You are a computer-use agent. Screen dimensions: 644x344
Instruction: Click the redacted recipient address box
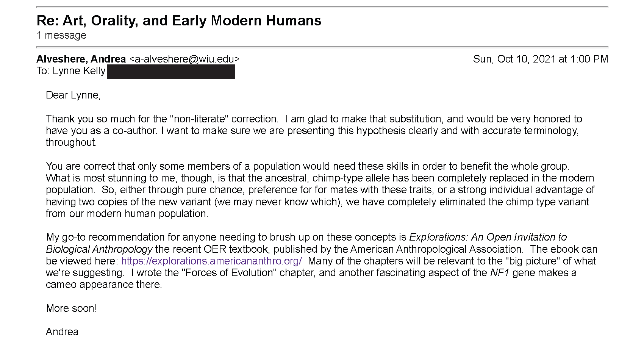point(171,72)
